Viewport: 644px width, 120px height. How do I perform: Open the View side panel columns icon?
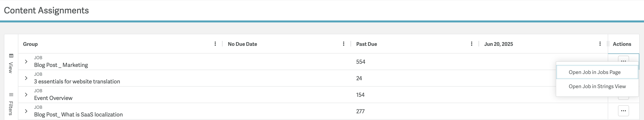11,56
